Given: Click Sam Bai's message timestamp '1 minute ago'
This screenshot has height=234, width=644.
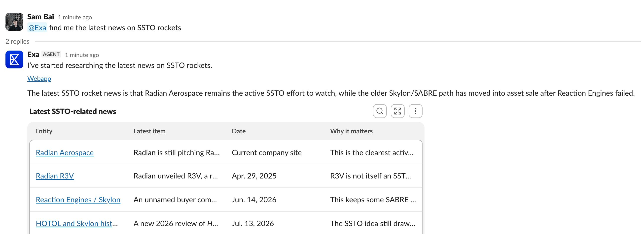Looking at the screenshot, I should [75, 17].
